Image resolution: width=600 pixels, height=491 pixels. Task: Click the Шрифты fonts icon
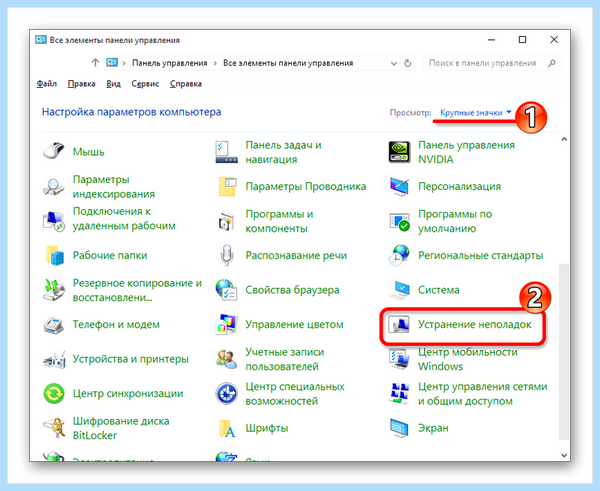tap(227, 428)
